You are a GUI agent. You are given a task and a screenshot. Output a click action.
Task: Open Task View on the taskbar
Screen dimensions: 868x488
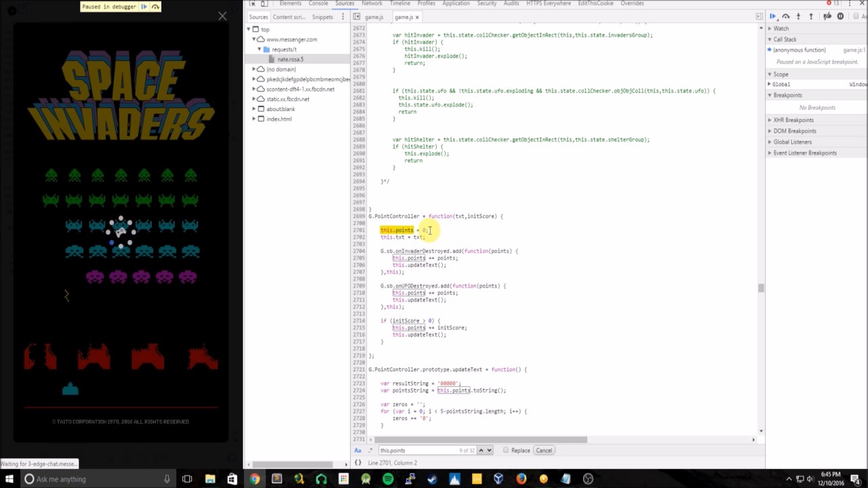pyautogui.click(x=187, y=479)
